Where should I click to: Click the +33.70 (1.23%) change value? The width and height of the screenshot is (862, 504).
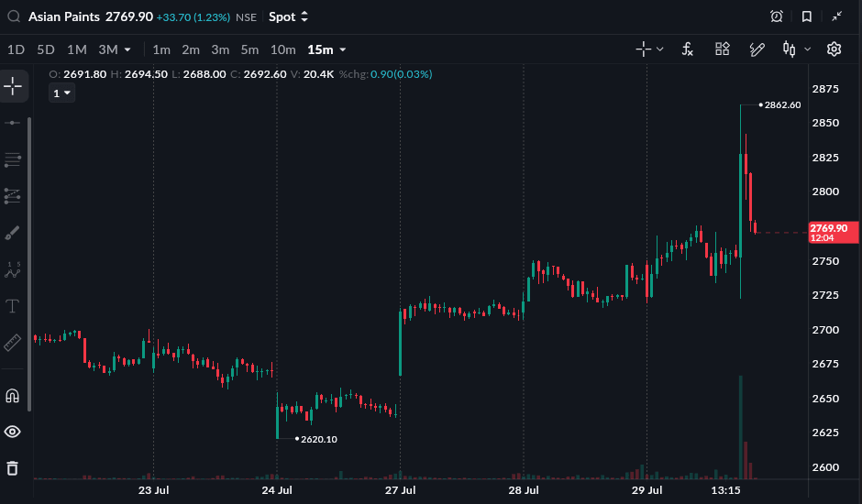pyautogui.click(x=193, y=17)
